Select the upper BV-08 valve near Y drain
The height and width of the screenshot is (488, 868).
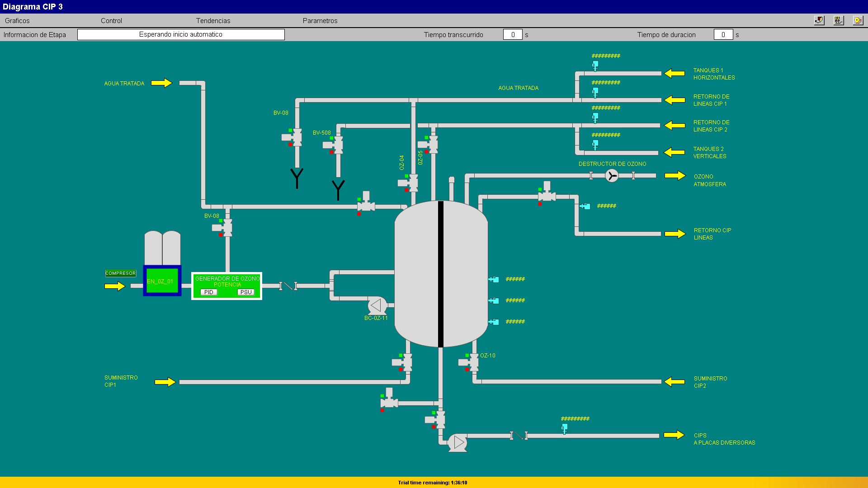coord(292,137)
